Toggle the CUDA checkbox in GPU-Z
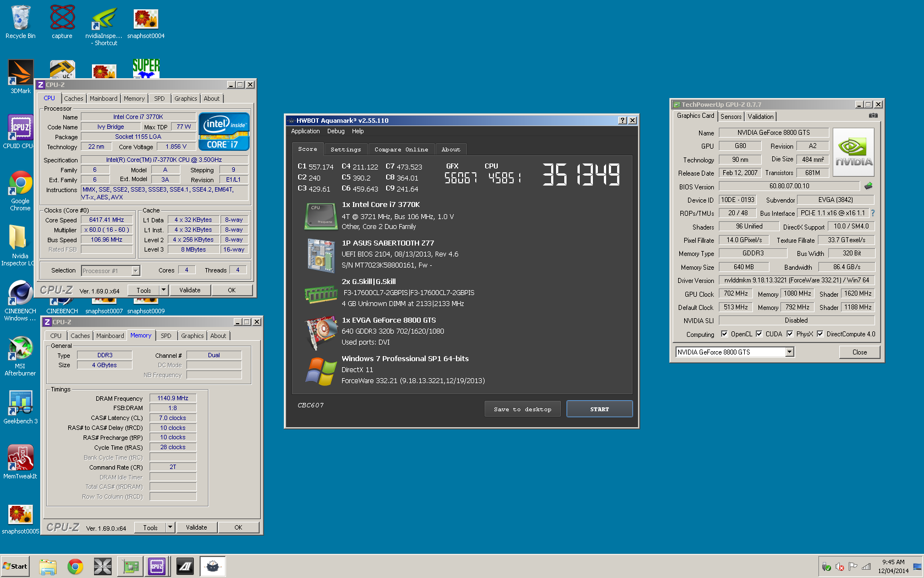 tap(759, 334)
